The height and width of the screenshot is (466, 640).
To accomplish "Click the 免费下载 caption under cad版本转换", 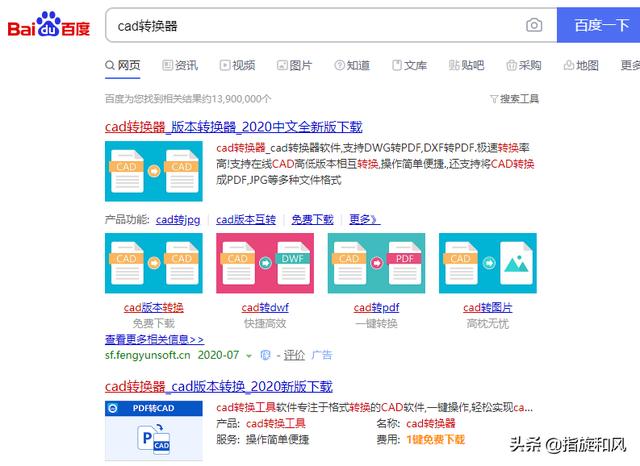I will point(153,324).
